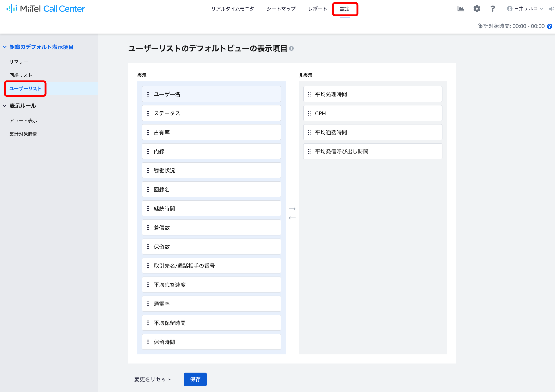Grab the drag handle of 平均応答速度
The height and width of the screenshot is (392, 555).
pyautogui.click(x=148, y=285)
